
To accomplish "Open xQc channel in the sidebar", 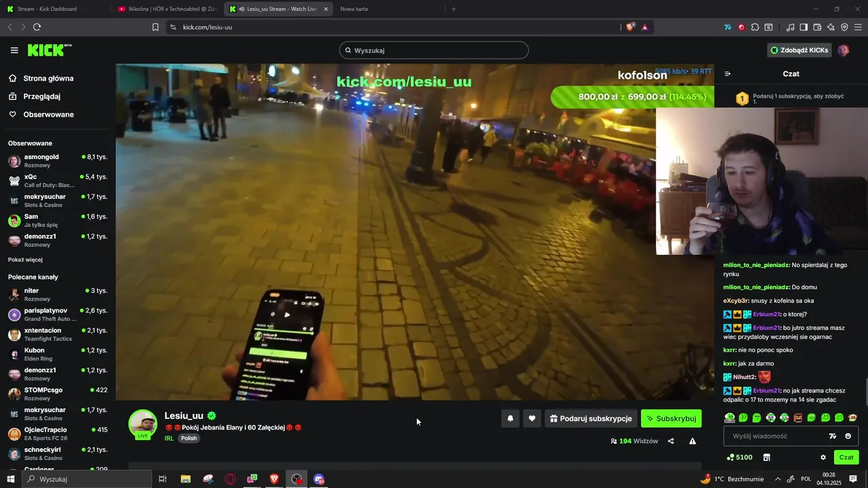I will click(58, 180).
